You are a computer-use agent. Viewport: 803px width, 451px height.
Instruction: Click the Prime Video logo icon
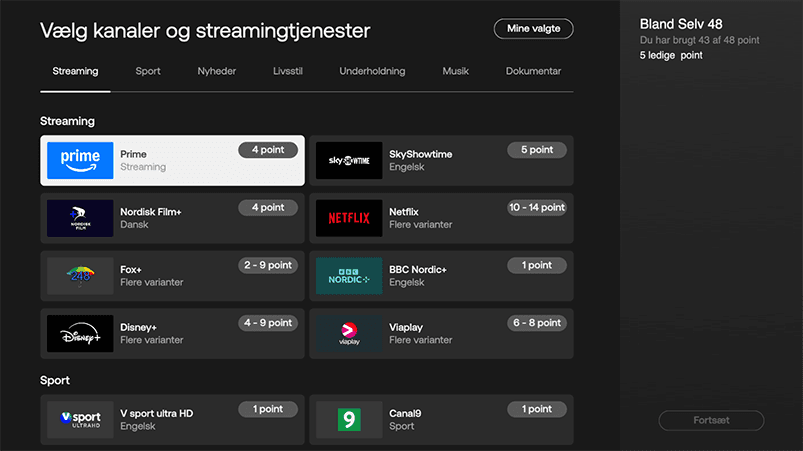80,161
